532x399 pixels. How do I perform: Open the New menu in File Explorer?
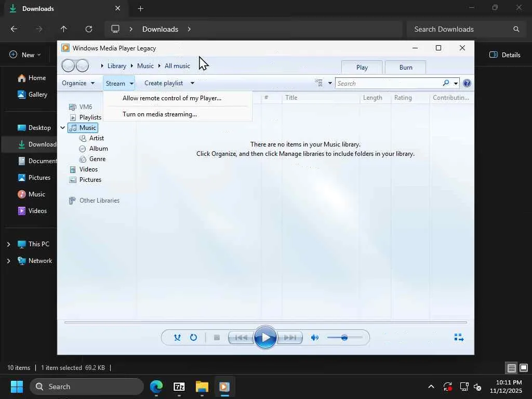coord(25,55)
